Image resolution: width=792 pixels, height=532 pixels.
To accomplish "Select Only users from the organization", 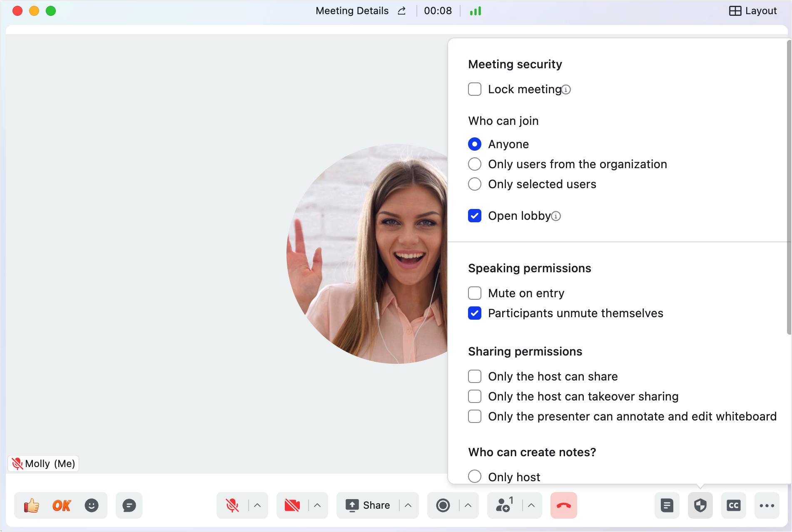I will (475, 164).
